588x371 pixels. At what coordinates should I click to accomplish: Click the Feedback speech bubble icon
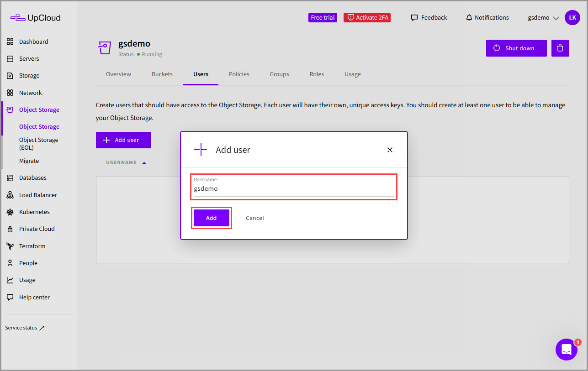tap(414, 18)
